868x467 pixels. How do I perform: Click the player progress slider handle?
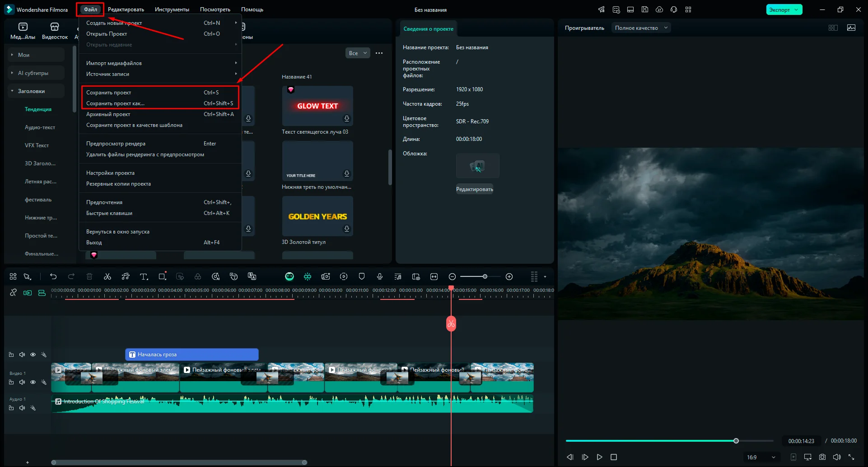[736, 441]
